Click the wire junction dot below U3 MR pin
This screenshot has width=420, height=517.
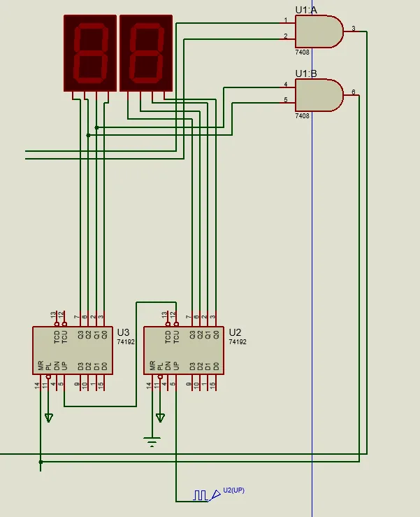tap(41, 462)
